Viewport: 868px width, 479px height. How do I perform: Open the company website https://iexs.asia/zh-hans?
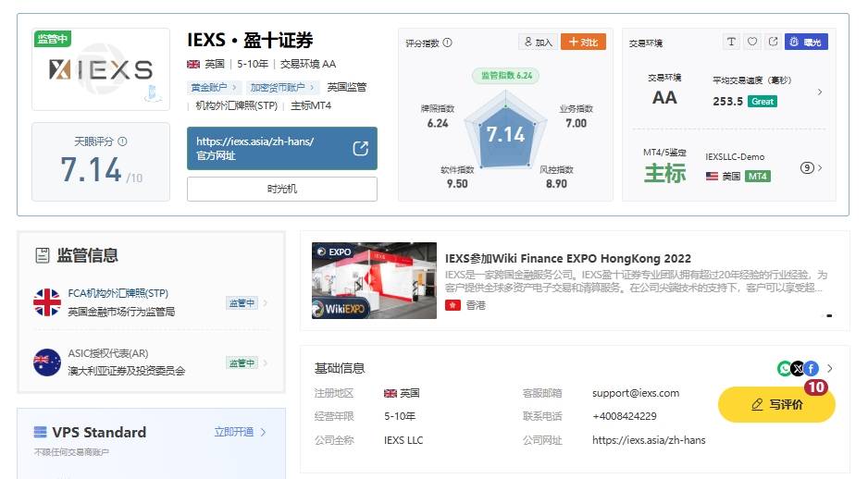coord(649,440)
